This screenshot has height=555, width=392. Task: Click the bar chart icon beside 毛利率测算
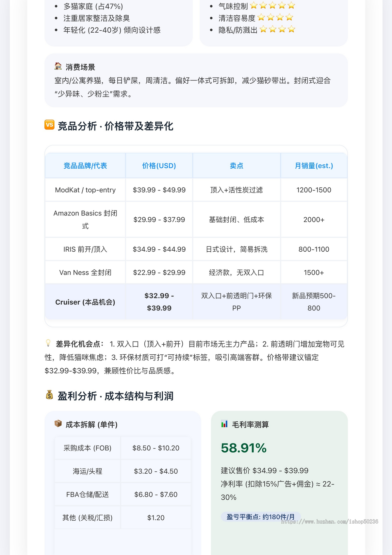pos(224,424)
